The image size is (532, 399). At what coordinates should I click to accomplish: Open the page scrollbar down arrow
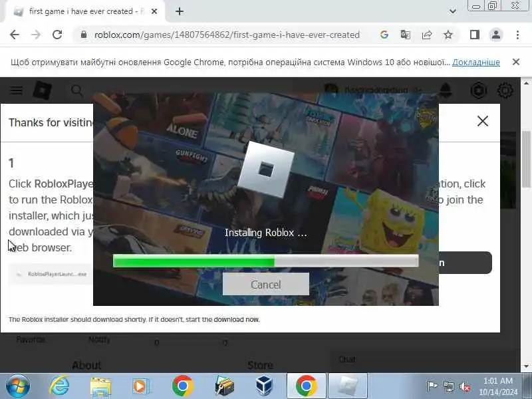[526, 366]
